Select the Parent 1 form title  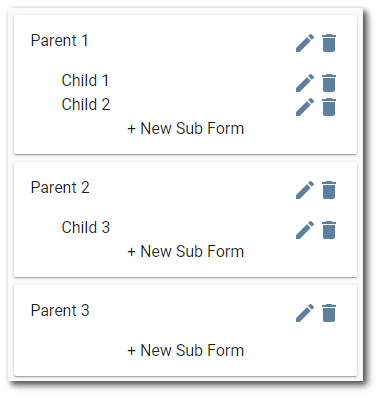click(x=59, y=41)
